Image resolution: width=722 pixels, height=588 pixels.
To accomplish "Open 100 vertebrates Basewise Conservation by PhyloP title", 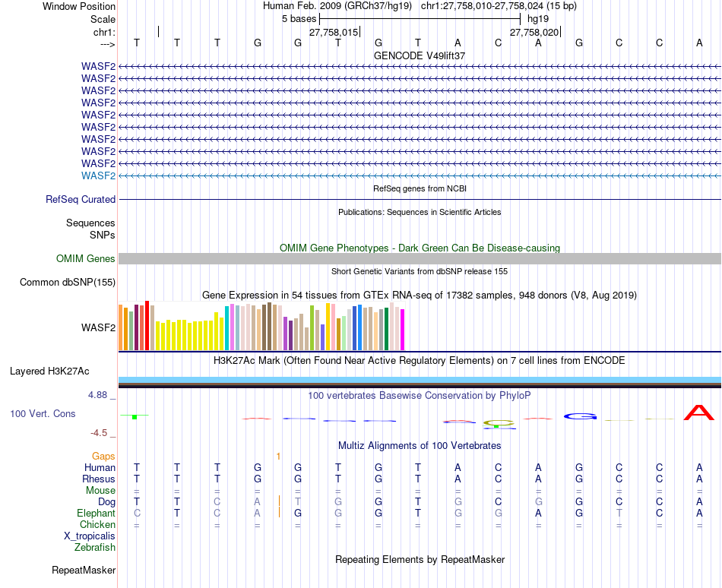I will [420, 395].
